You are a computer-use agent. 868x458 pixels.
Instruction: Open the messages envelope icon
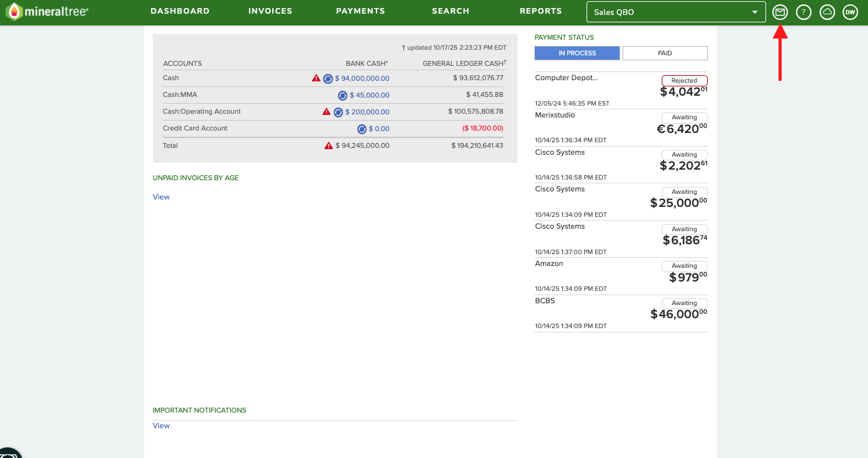pyautogui.click(x=780, y=12)
